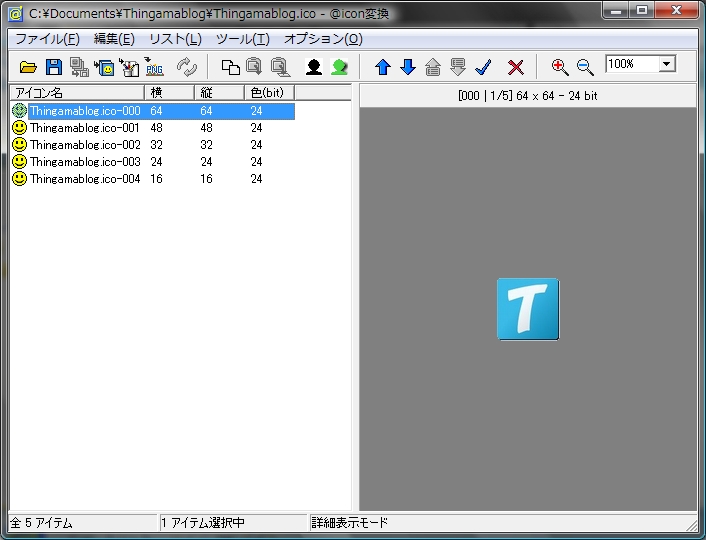Select row Thingamablog.ico-000
Screen dimensions: 706x540
pyautogui.click(x=153, y=111)
